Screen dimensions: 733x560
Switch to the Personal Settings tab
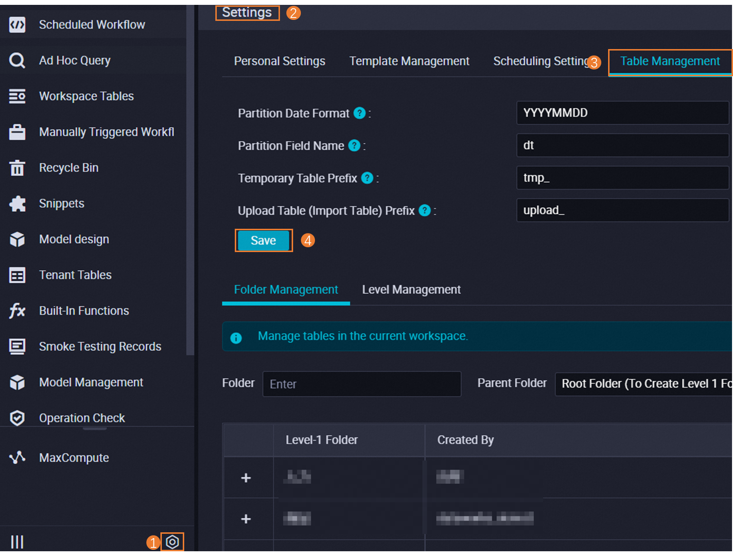[279, 61]
